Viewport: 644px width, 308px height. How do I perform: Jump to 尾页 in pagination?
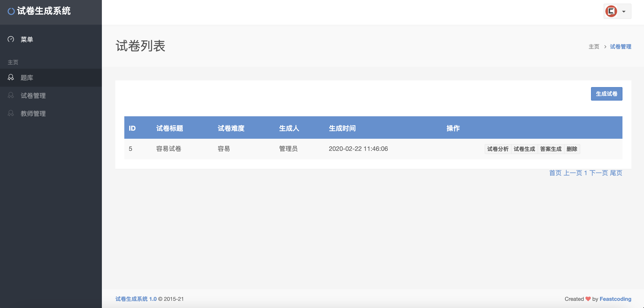click(x=616, y=173)
